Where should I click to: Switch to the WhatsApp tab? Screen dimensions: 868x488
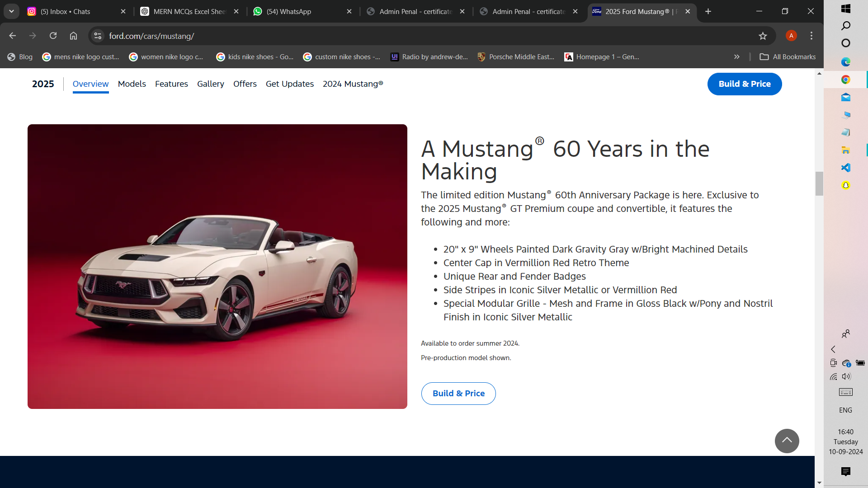(x=303, y=11)
